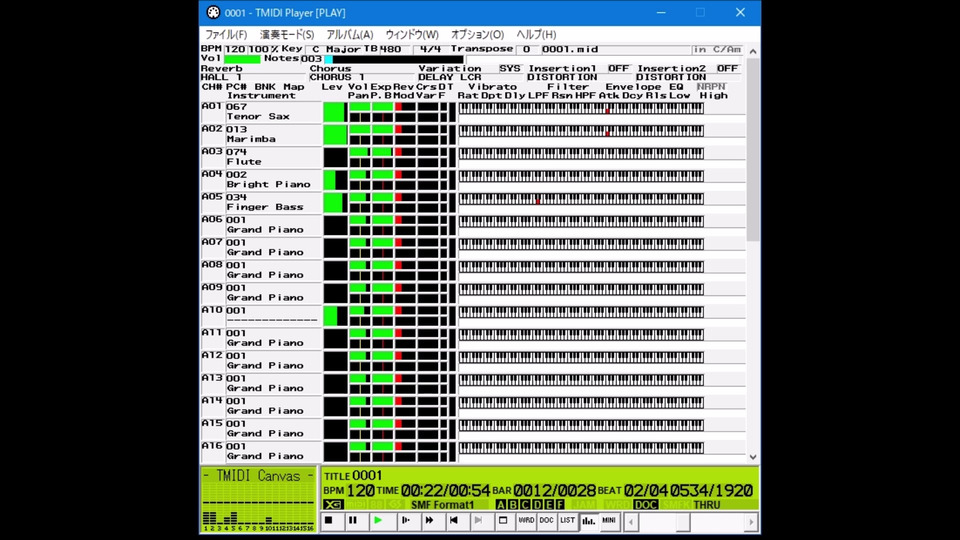The height and width of the screenshot is (540, 960).
Task: Click port E indicator
Action: [x=549, y=504]
